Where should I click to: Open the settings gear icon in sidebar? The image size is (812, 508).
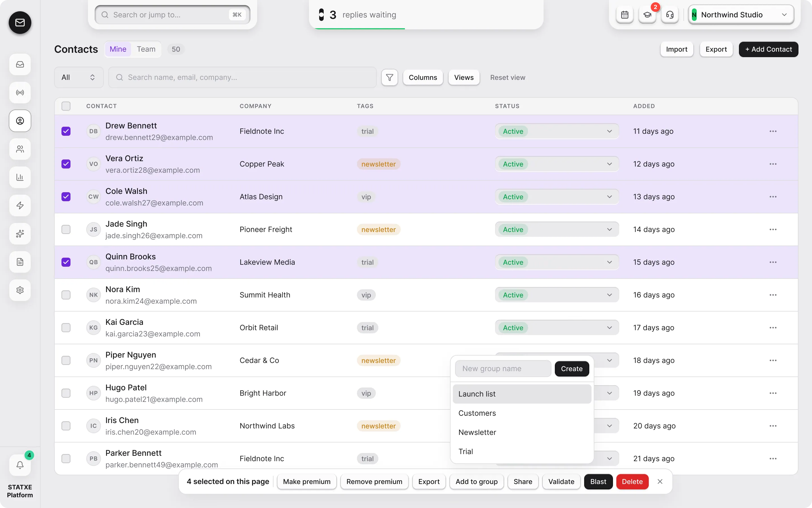[x=20, y=290]
